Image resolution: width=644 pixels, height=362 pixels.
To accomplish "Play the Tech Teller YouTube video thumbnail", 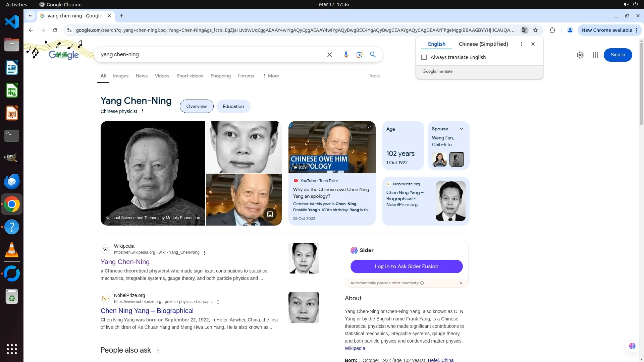I will tap(332, 147).
